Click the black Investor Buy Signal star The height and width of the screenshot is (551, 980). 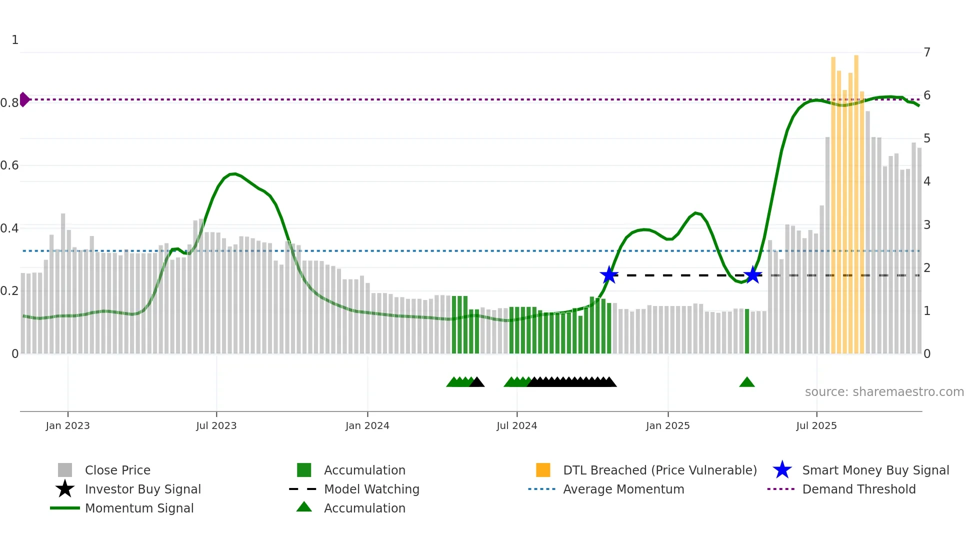pyautogui.click(x=65, y=489)
